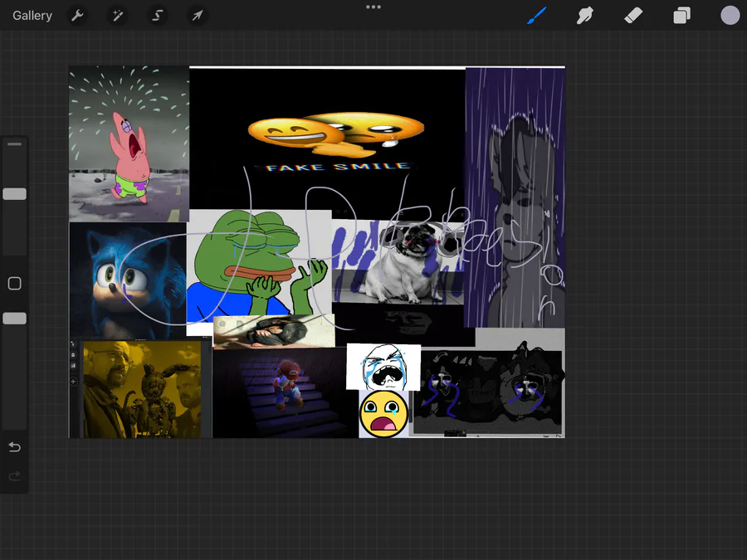The width and height of the screenshot is (747, 560).
Task: Click the crying rage face meme
Action: tap(383, 367)
